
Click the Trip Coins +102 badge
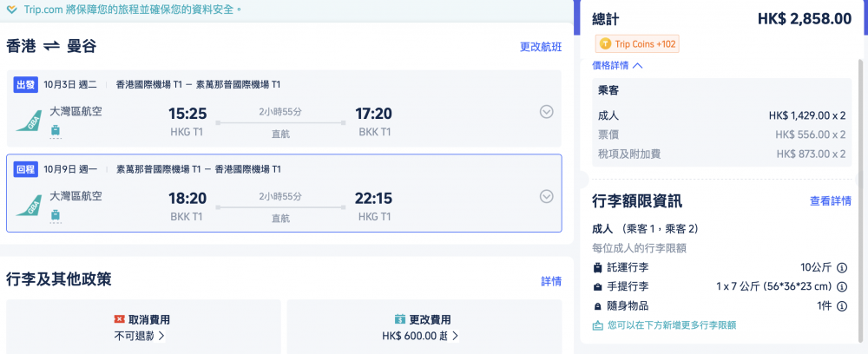click(638, 43)
